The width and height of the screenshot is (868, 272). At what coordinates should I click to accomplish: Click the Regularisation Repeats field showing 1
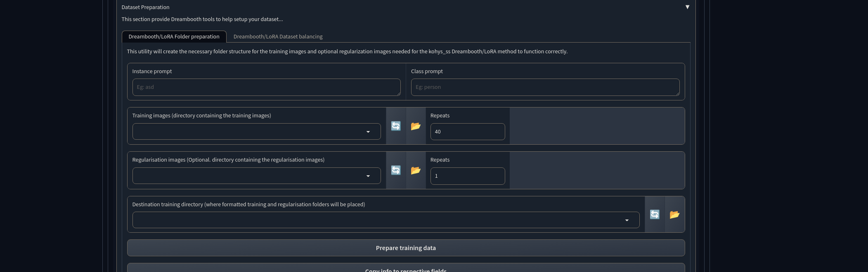(x=468, y=176)
